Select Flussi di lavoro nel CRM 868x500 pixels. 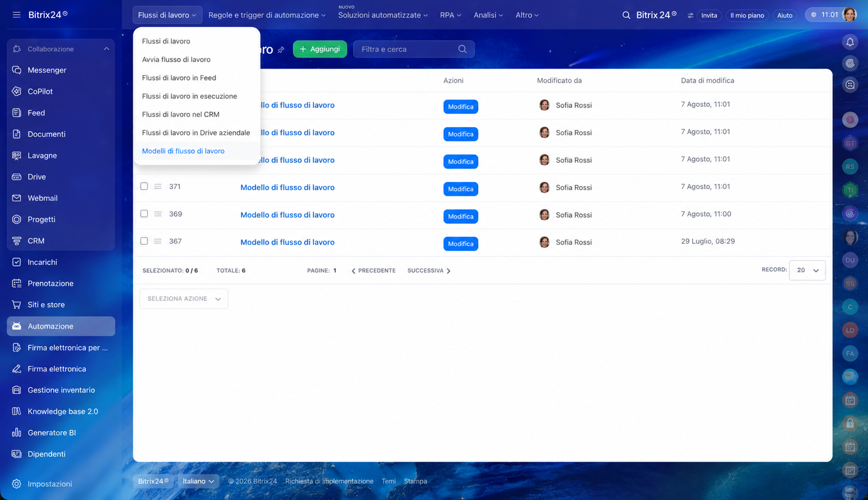[181, 114]
